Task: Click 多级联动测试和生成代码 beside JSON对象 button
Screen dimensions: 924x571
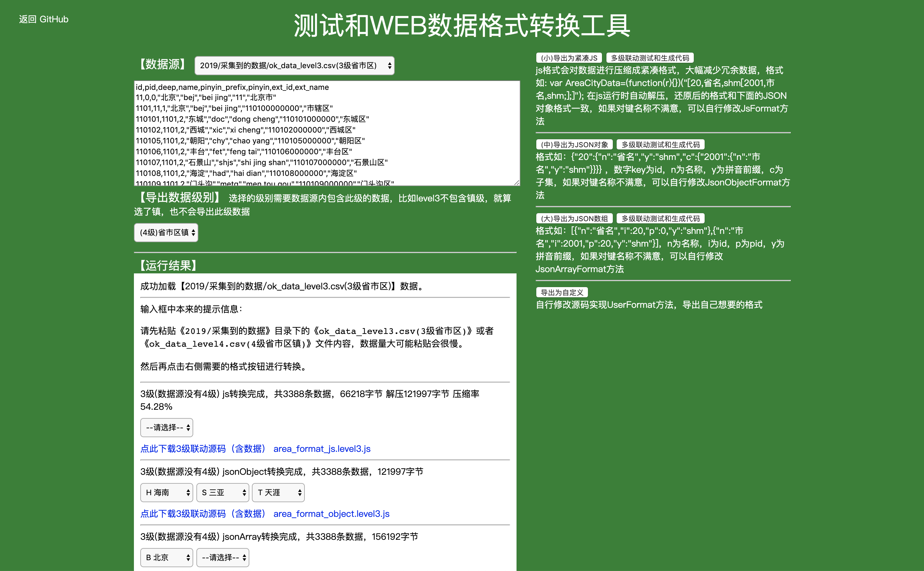Action: 661,145
